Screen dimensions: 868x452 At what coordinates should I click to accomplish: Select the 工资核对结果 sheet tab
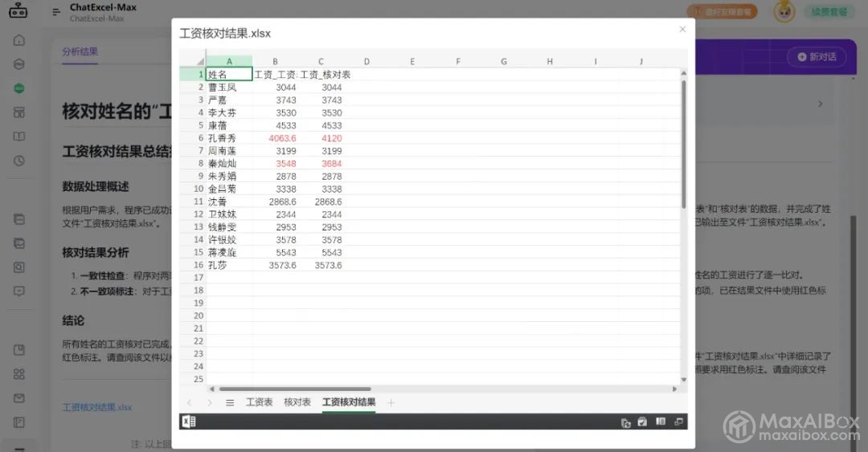point(349,402)
